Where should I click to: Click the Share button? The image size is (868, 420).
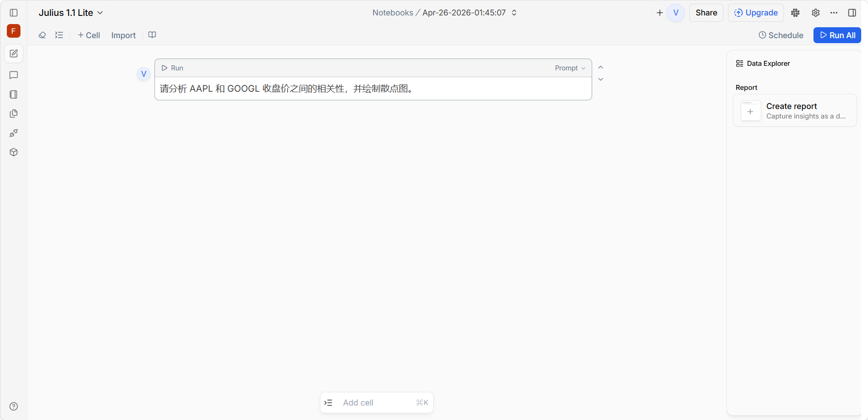(706, 13)
